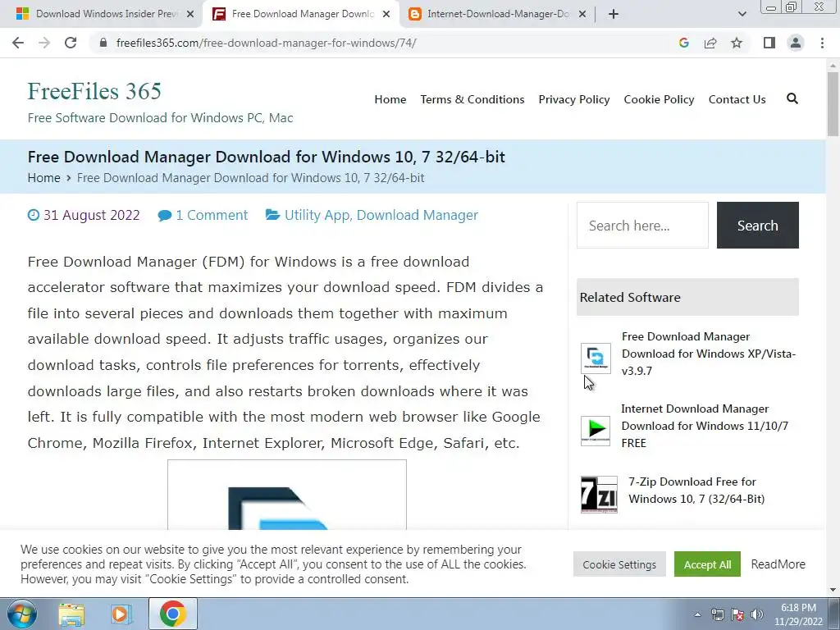Image resolution: width=840 pixels, height=630 pixels.
Task: Click the browser back arrow
Action: click(x=18, y=43)
